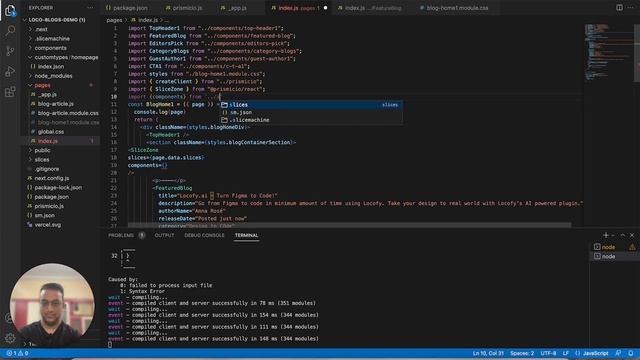
Task: Click warning triangle on node terminal
Action: [632, 247]
